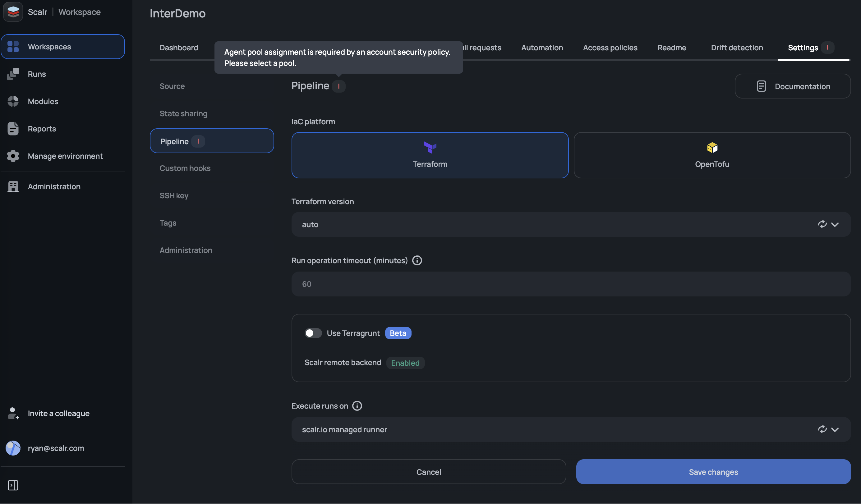Open the Execute runs on dropdown
The width and height of the screenshot is (861, 504).
[x=835, y=429]
